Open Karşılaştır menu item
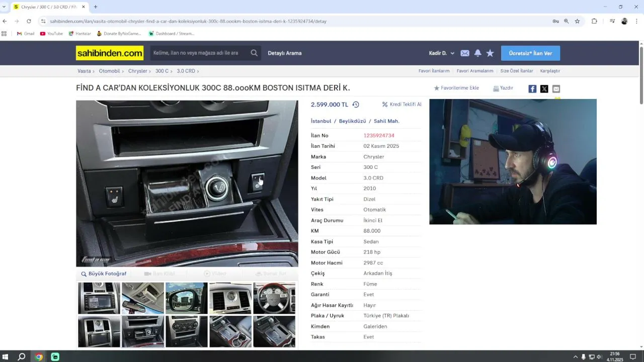 coord(550,71)
